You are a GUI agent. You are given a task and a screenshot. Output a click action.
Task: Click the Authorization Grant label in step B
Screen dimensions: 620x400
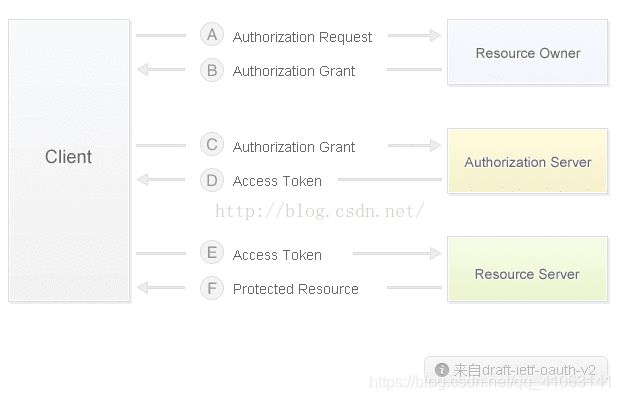click(293, 71)
